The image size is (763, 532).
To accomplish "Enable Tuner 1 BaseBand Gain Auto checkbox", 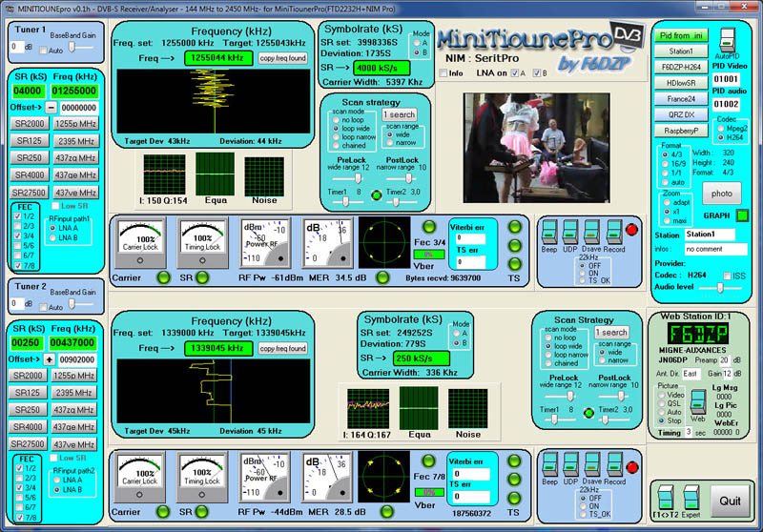I will [x=43, y=51].
